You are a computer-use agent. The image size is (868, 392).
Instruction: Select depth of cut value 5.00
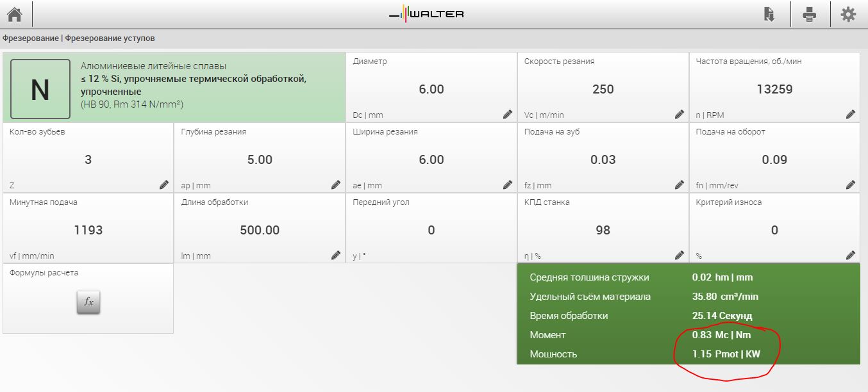click(260, 159)
